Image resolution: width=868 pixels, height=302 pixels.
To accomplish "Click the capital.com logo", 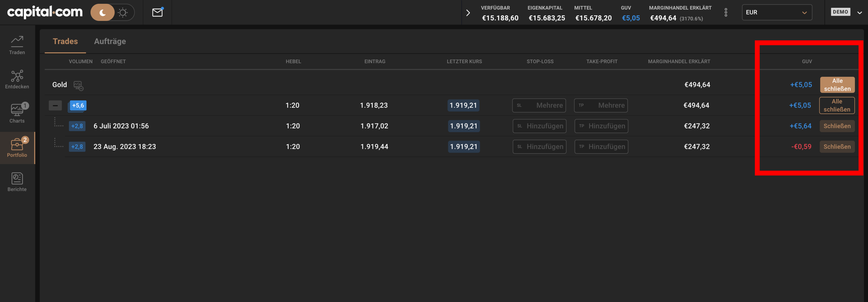I will (45, 12).
